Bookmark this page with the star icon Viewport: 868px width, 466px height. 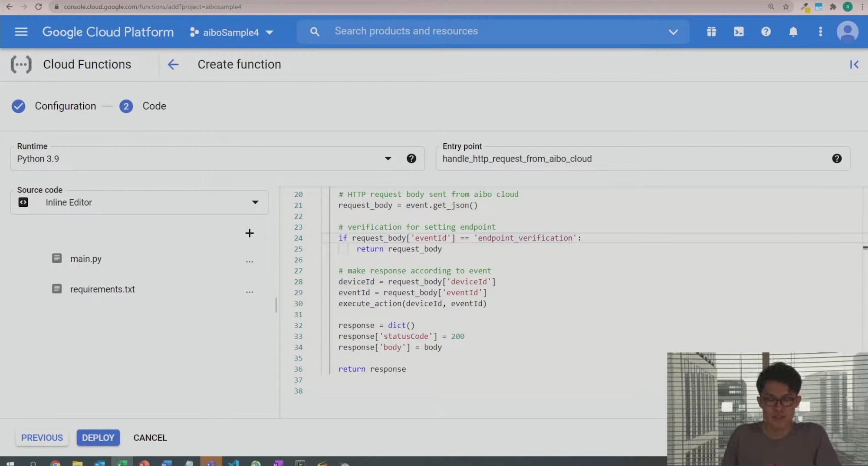click(786, 7)
